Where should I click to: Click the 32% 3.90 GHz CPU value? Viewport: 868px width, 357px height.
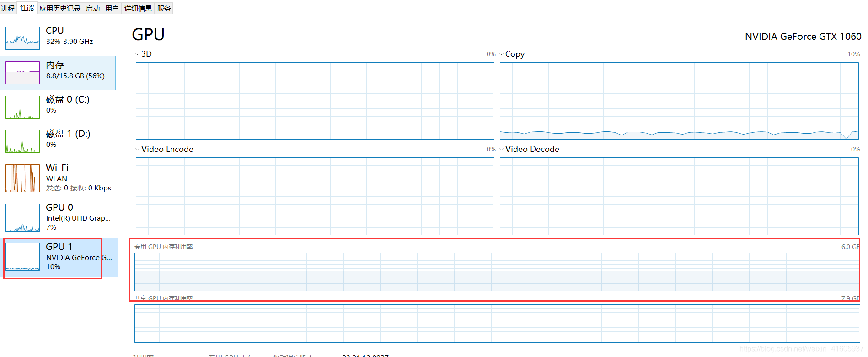tap(70, 41)
